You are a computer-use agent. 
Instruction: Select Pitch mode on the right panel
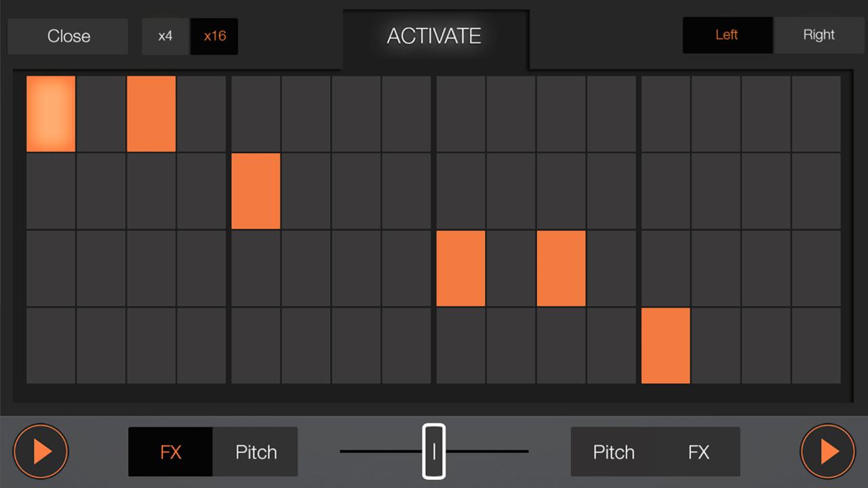[613, 451]
